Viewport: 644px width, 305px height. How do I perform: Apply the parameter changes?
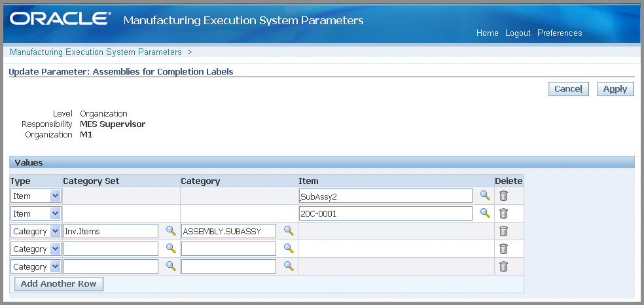coord(615,89)
